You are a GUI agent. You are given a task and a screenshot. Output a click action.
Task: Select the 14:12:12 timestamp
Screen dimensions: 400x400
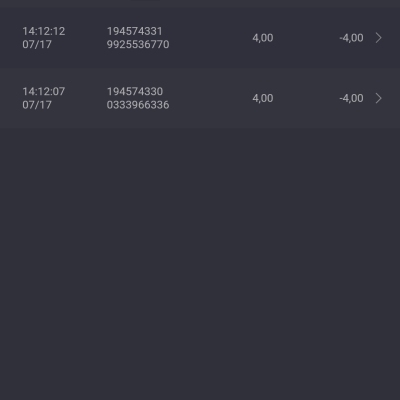pyautogui.click(x=44, y=31)
